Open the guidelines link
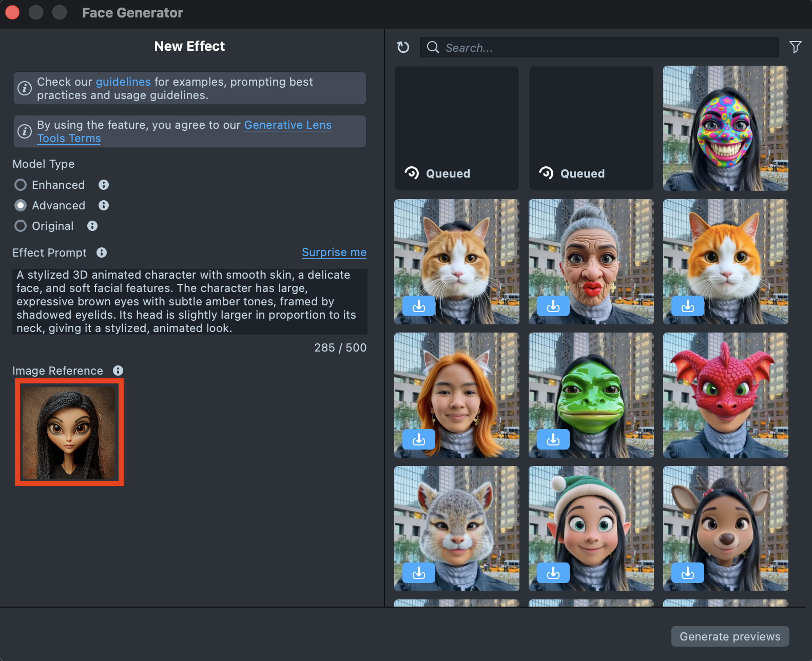This screenshot has height=661, width=812. pyautogui.click(x=123, y=82)
